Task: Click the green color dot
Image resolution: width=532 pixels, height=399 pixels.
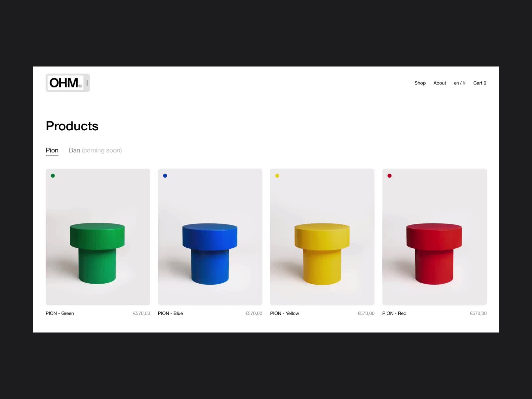Action: pyautogui.click(x=53, y=176)
